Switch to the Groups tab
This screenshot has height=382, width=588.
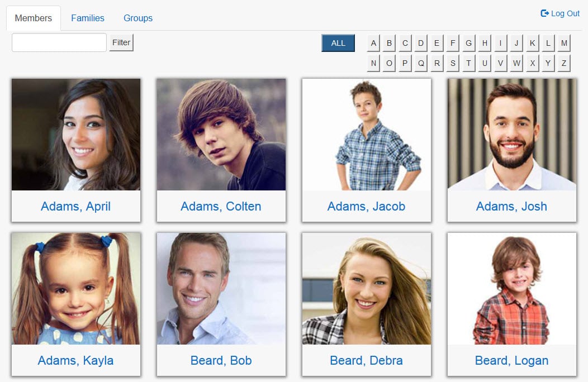[138, 18]
